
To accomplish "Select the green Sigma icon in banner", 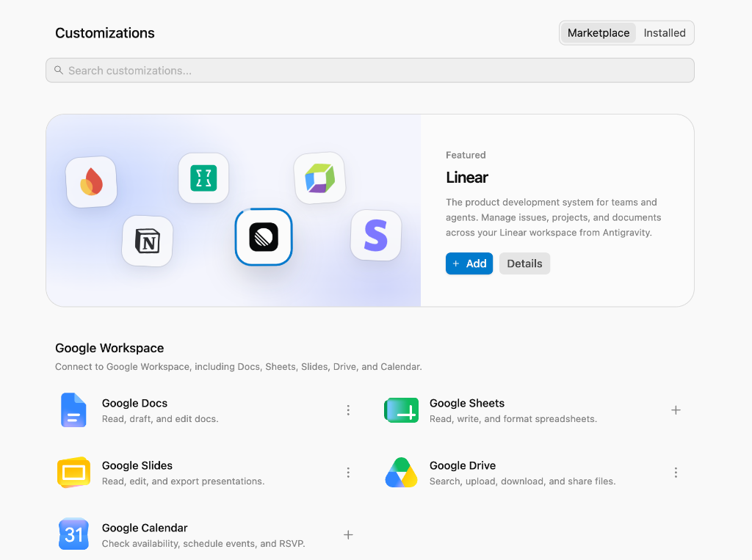I will pyautogui.click(x=203, y=178).
